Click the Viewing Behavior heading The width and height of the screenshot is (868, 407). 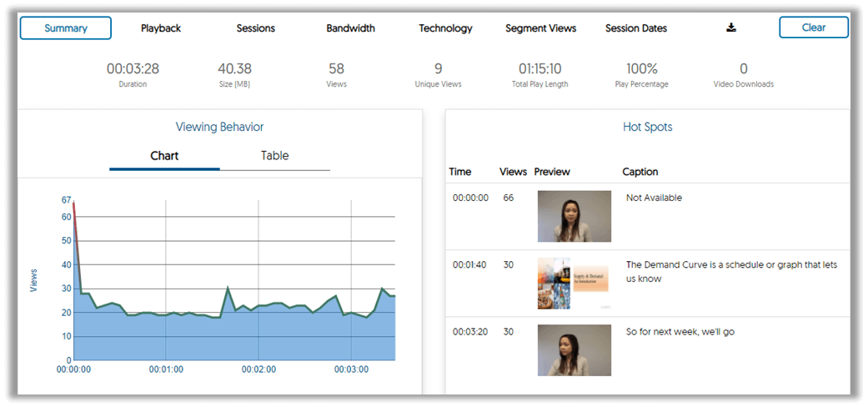coord(220,127)
